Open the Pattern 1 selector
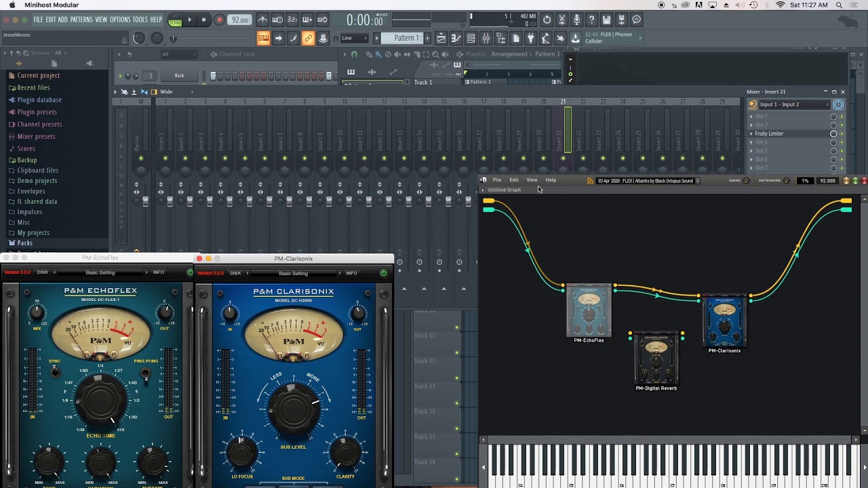 401,38
